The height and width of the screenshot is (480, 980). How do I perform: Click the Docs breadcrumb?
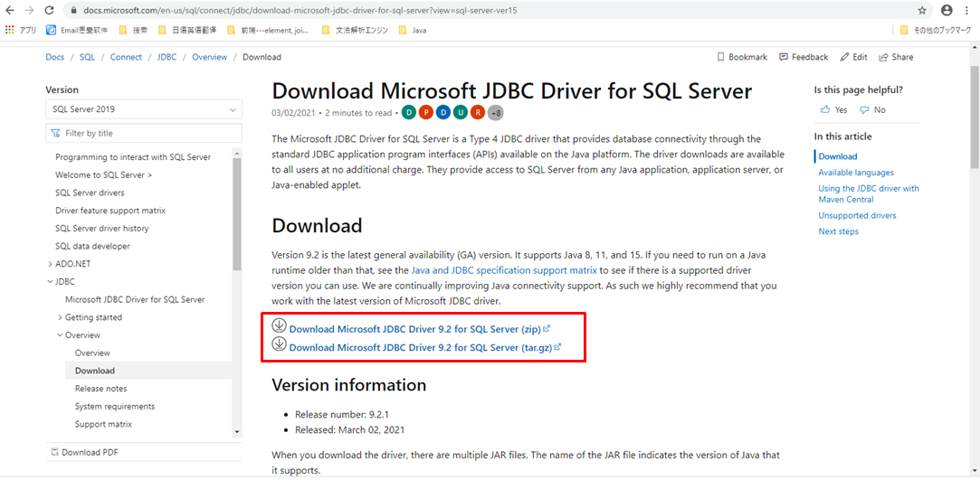pyautogui.click(x=55, y=57)
